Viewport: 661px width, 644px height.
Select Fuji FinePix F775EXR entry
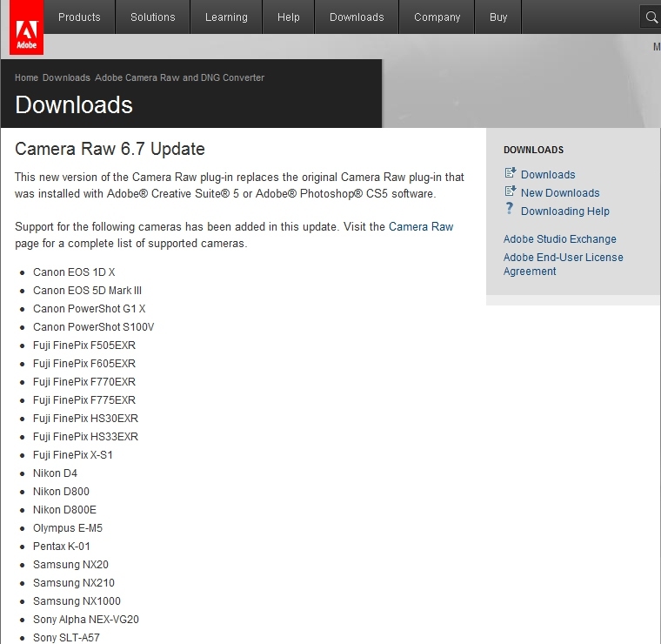click(x=84, y=400)
